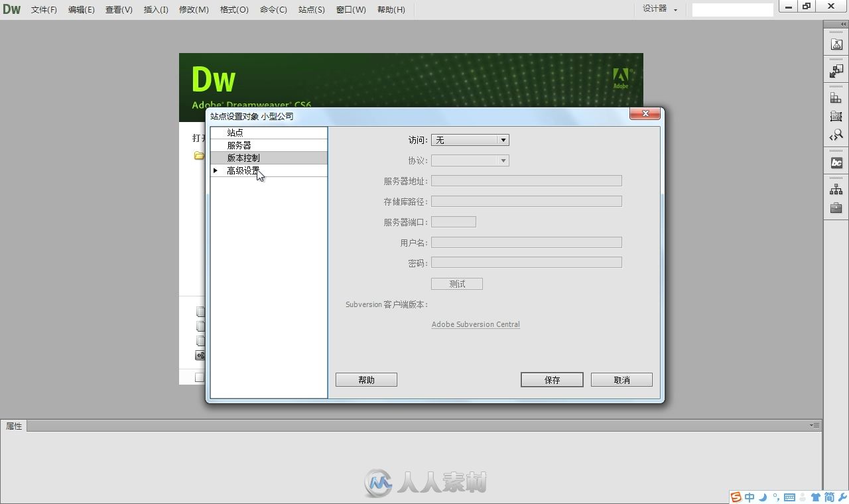Open the 编辑(E) menu

tap(81, 10)
